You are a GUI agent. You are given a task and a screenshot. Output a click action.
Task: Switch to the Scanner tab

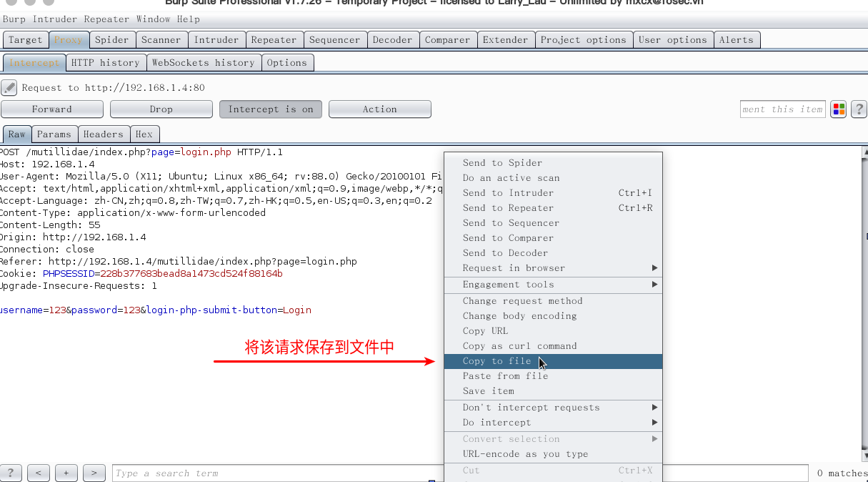pos(161,40)
